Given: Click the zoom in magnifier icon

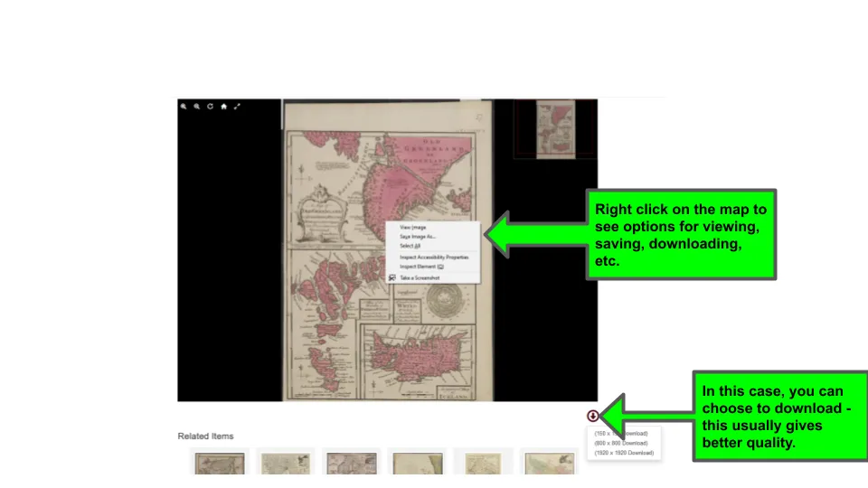Looking at the screenshot, I should (184, 107).
